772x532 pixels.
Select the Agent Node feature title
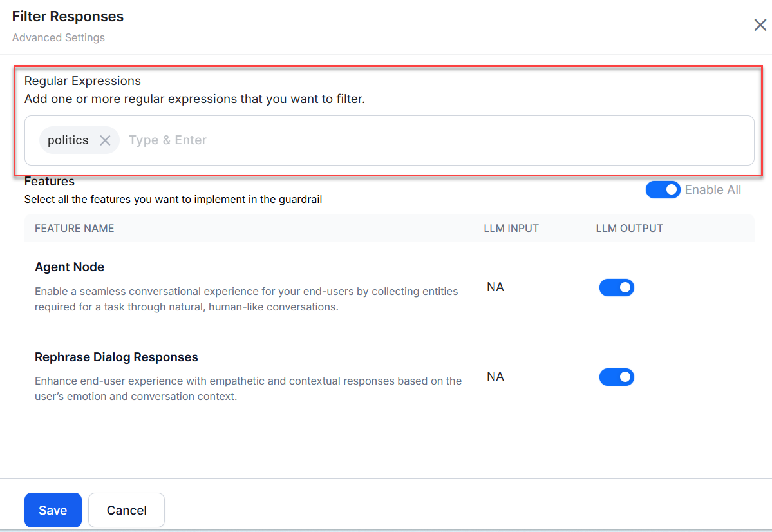[70, 267]
